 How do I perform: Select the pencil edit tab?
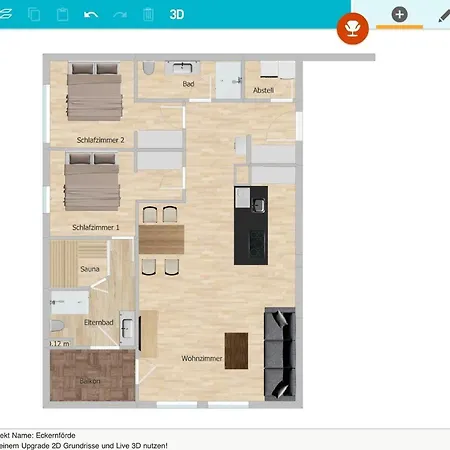point(444,16)
